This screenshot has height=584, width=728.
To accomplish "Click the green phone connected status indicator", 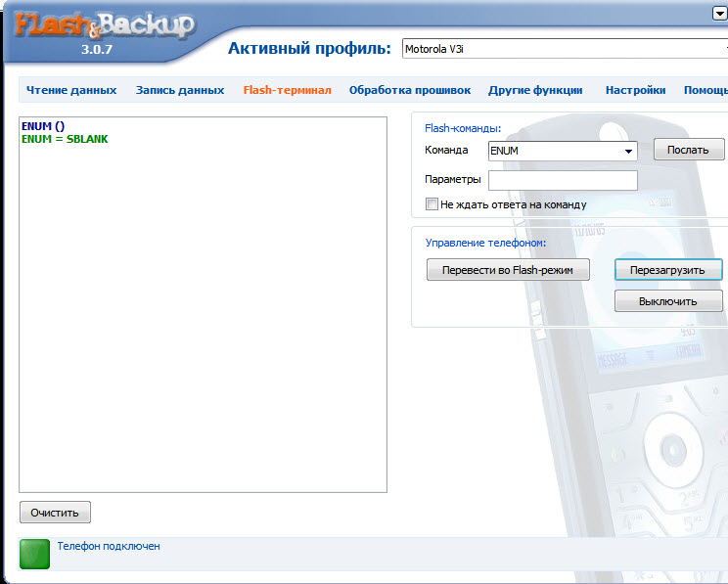I will [35, 554].
